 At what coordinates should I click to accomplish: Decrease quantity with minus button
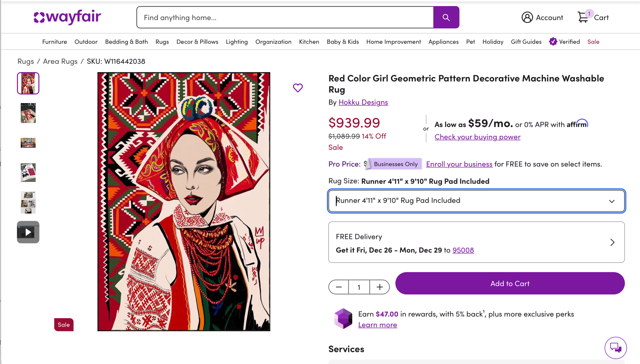point(339,287)
